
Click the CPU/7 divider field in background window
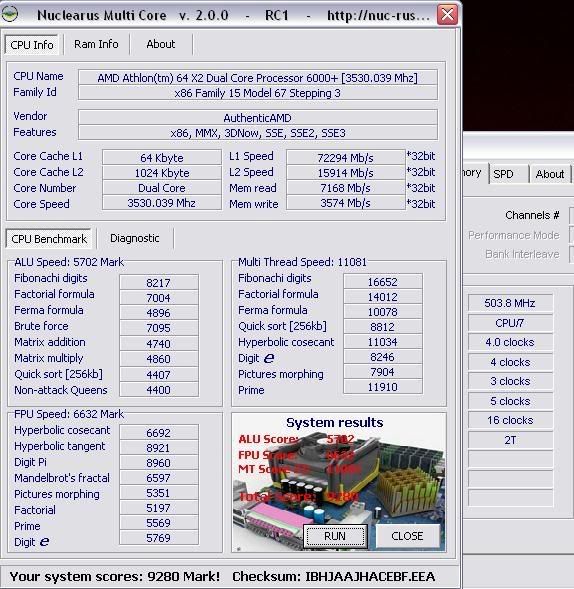[x=510, y=323]
